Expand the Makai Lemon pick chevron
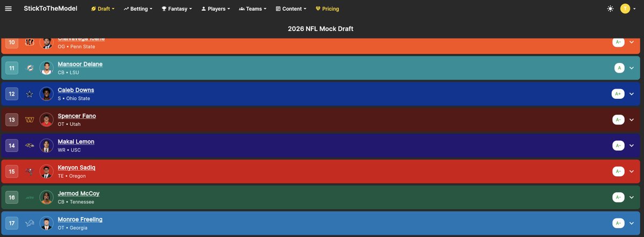Image resolution: width=644 pixels, height=237 pixels. point(632,146)
